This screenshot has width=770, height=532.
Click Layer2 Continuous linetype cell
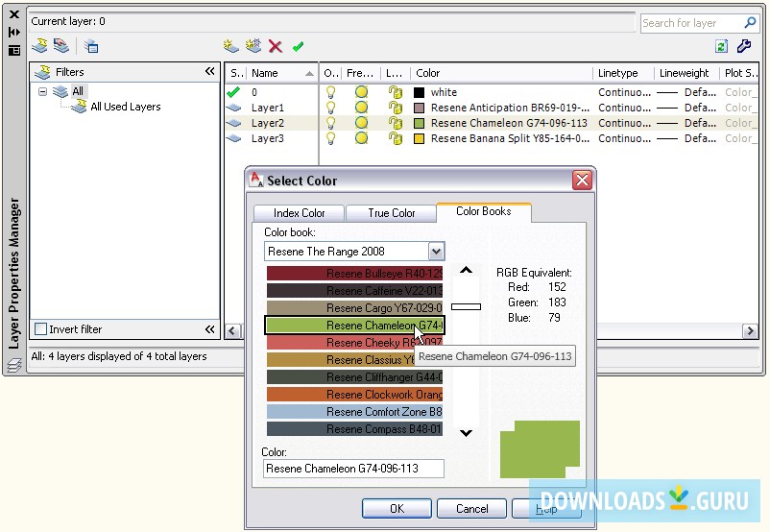(624, 123)
